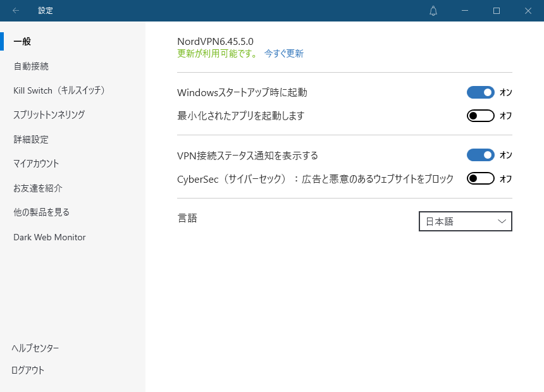544x392 pixels.
Task: Disable Windowsスタートアップ時に起動 toggle
Action: (x=481, y=92)
